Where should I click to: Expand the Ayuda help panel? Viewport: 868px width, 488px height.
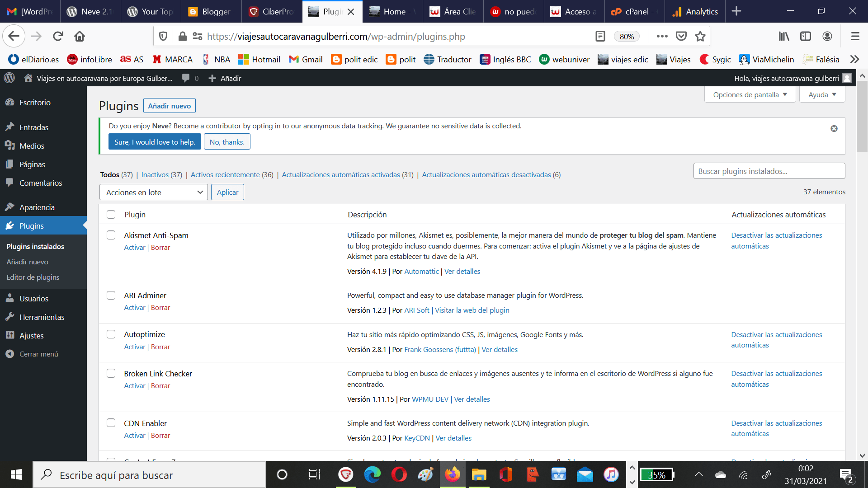pyautogui.click(x=822, y=94)
